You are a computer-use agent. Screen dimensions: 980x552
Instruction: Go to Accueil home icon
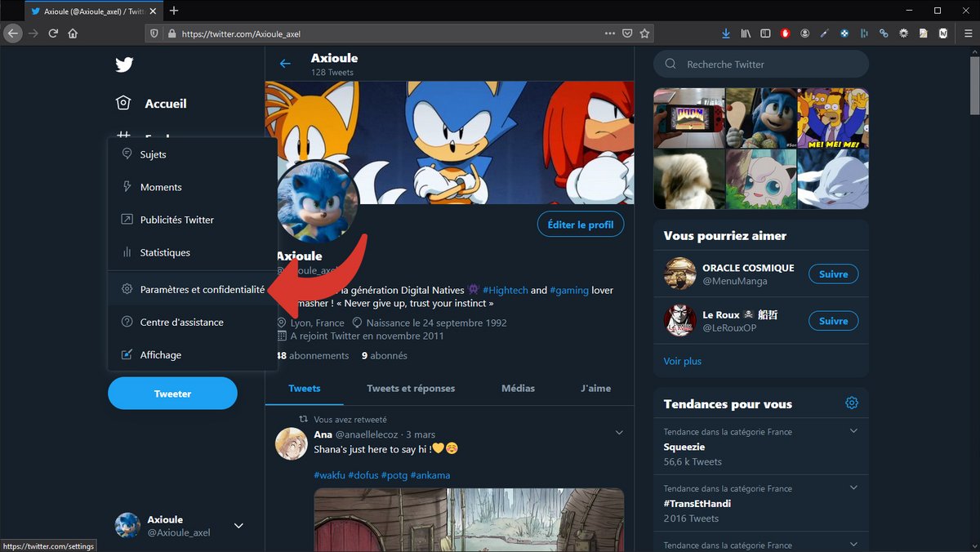[x=123, y=103]
